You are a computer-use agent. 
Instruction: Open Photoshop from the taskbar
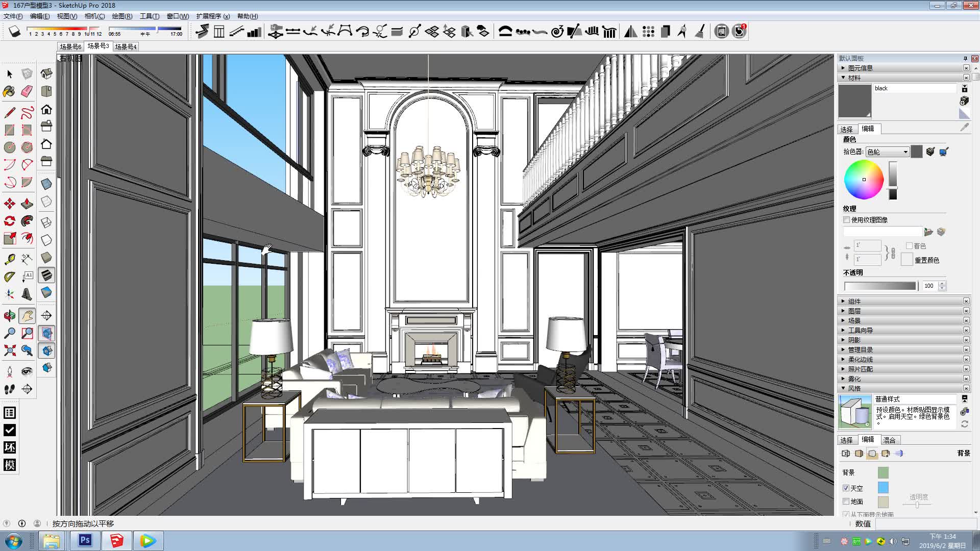tap(85, 540)
